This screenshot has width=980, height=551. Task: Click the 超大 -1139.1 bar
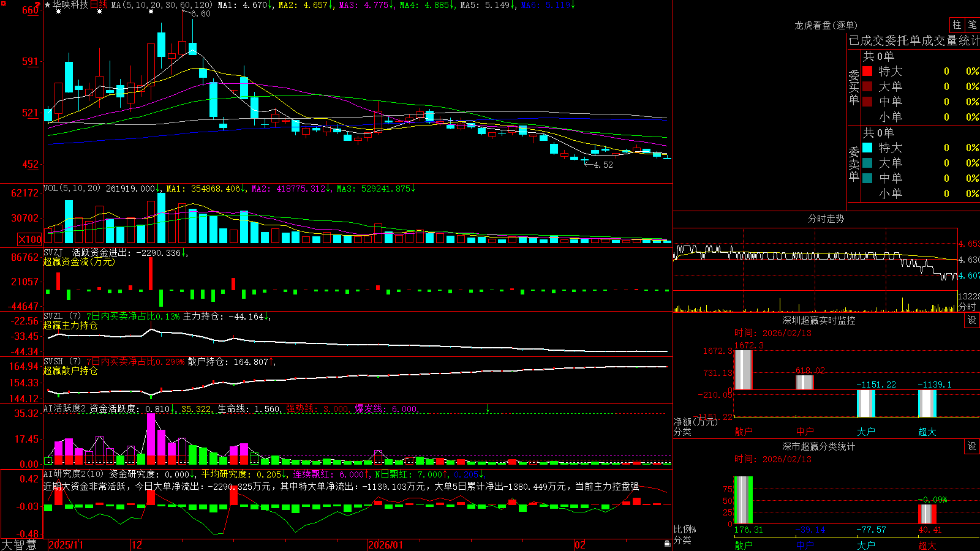[927, 403]
